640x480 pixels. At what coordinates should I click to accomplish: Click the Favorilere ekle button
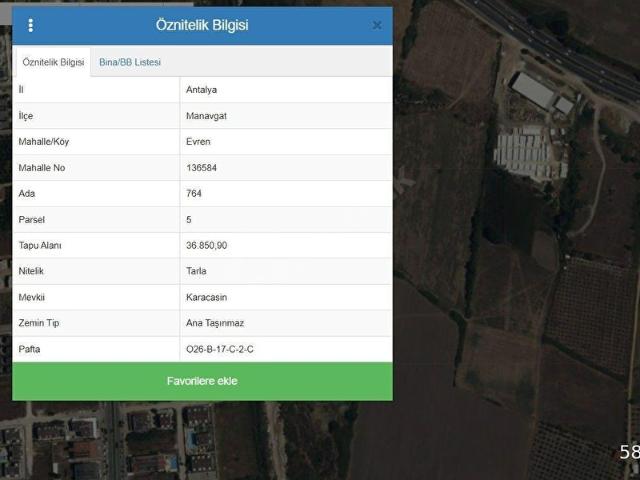[202, 381]
